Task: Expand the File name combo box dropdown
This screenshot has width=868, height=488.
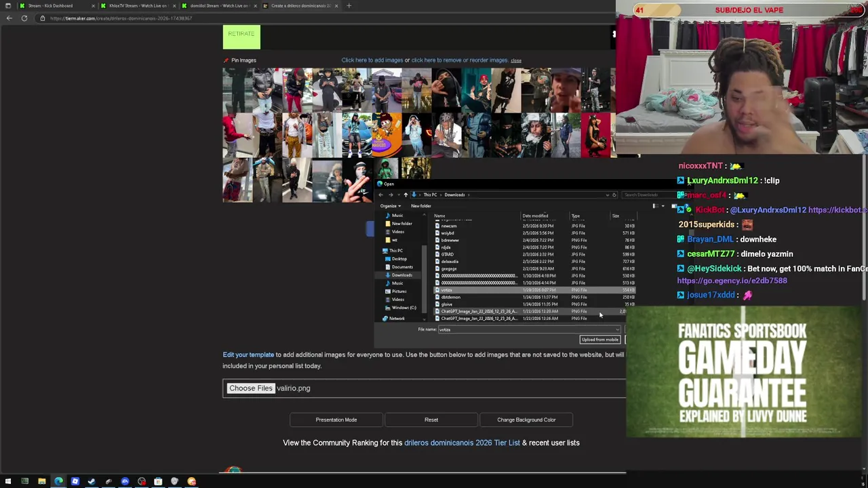Action: [x=617, y=329]
